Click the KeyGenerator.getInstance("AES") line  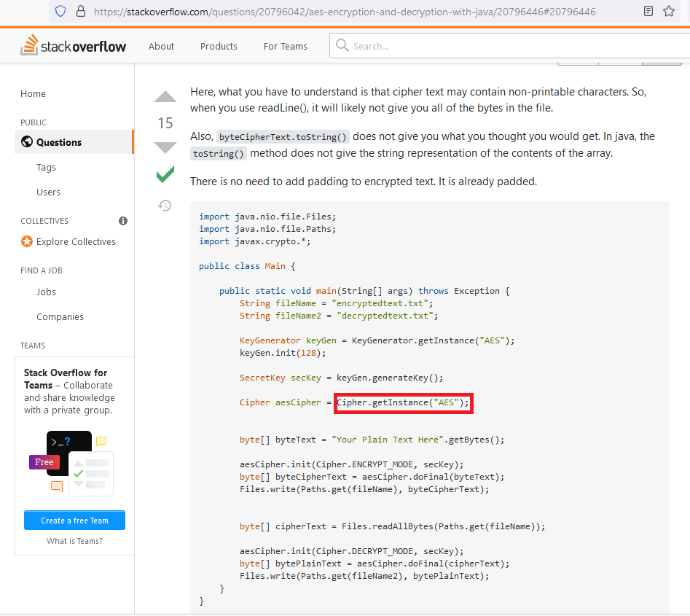click(x=377, y=340)
